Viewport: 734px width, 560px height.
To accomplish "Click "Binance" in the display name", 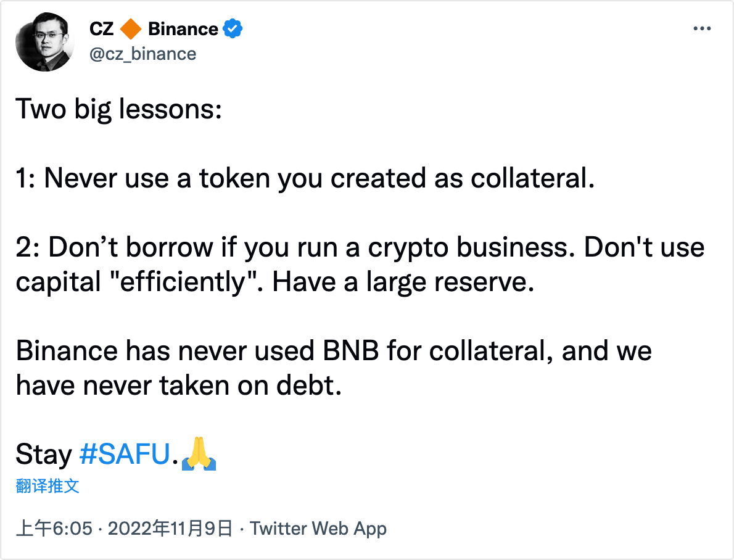I will [x=183, y=28].
